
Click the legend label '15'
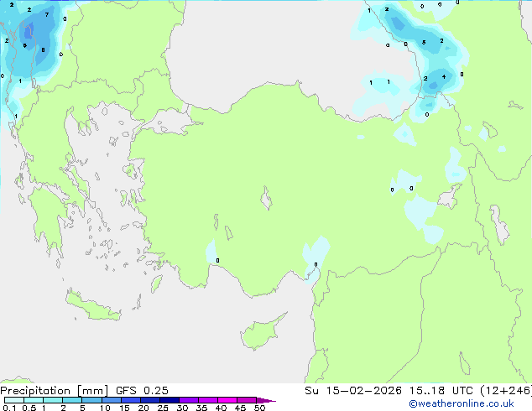coord(124,408)
